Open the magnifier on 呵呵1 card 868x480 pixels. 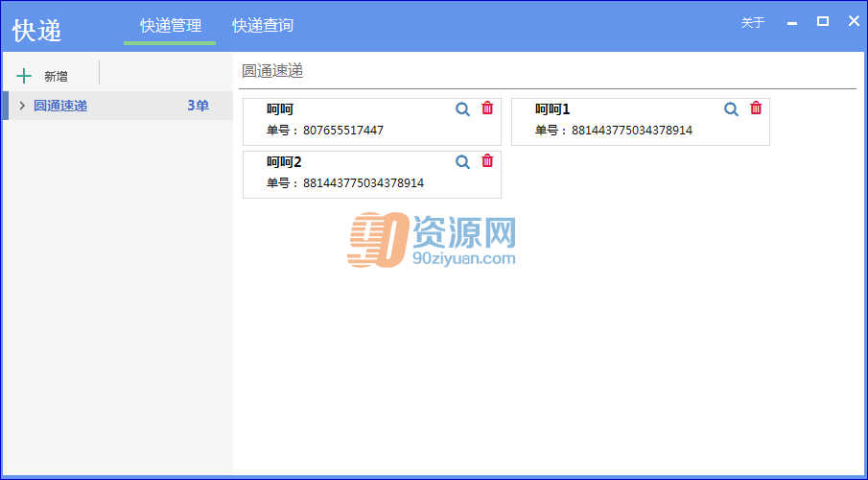[731, 109]
